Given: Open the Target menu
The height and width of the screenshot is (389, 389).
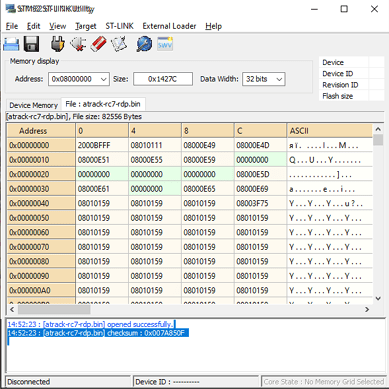Looking at the screenshot, I should coord(86,26).
